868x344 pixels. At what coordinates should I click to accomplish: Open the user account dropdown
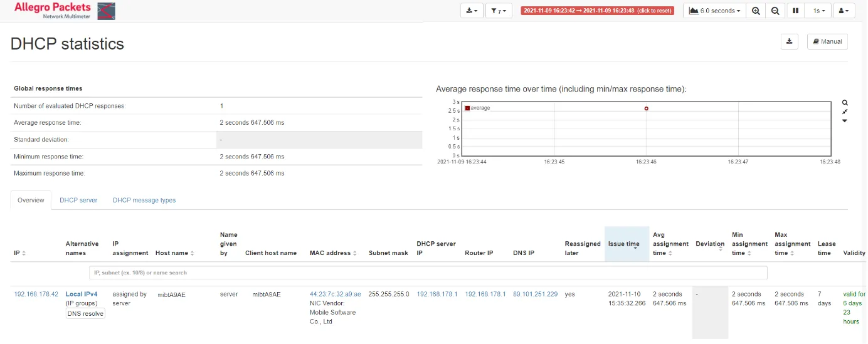(845, 11)
